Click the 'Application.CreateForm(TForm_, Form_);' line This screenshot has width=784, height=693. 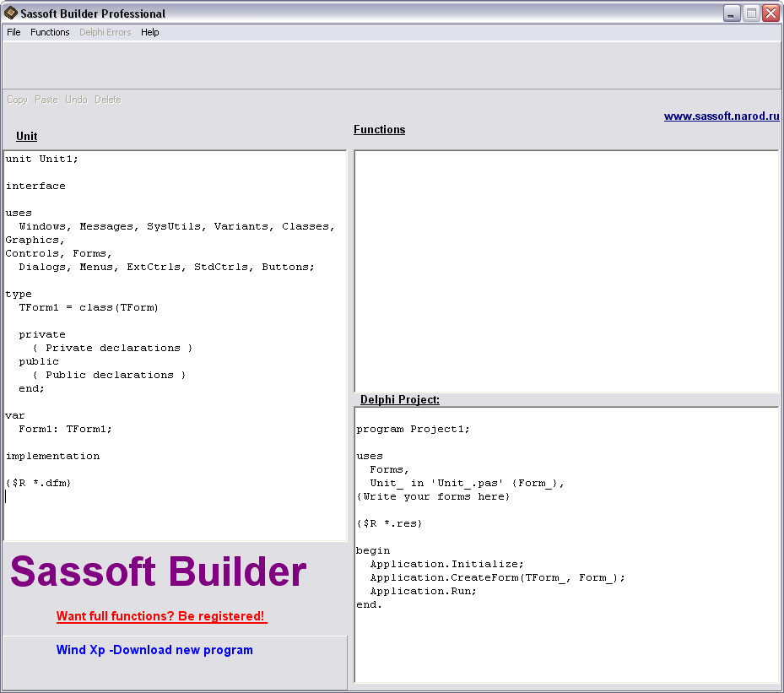(498, 577)
